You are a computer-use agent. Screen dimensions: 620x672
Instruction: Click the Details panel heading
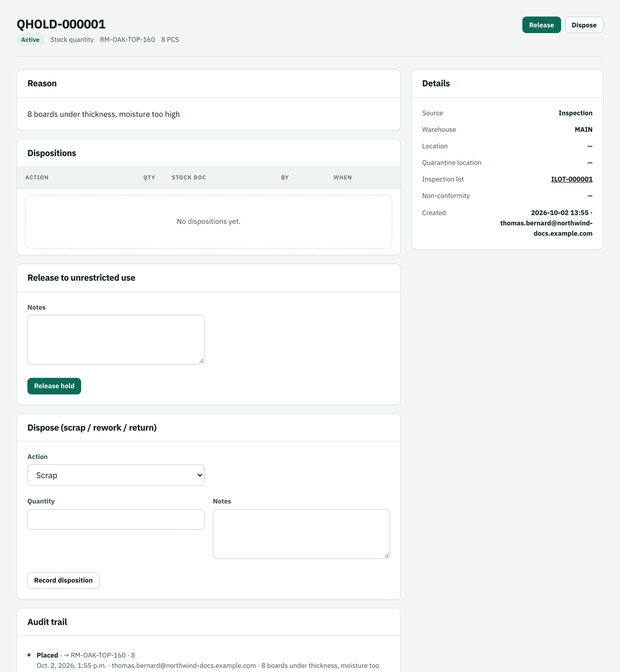(x=436, y=83)
